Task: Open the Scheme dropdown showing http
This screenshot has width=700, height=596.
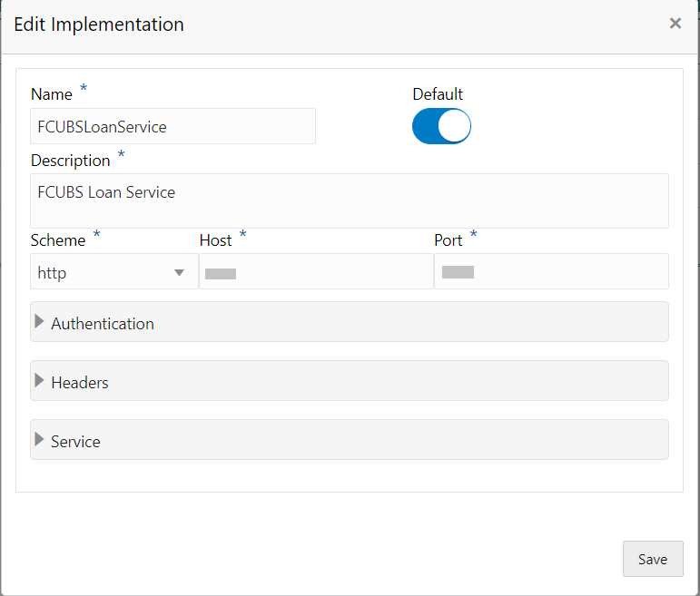Action: pyautogui.click(x=114, y=271)
